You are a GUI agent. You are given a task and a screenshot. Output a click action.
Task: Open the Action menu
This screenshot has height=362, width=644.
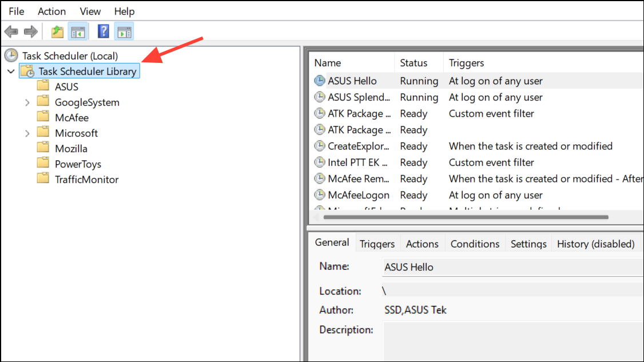(51, 11)
